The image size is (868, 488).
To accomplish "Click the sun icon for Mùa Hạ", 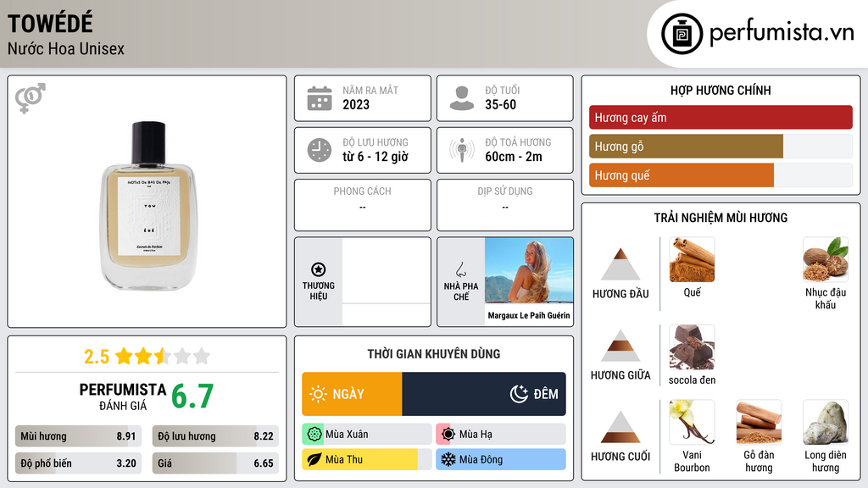I will [x=448, y=435].
